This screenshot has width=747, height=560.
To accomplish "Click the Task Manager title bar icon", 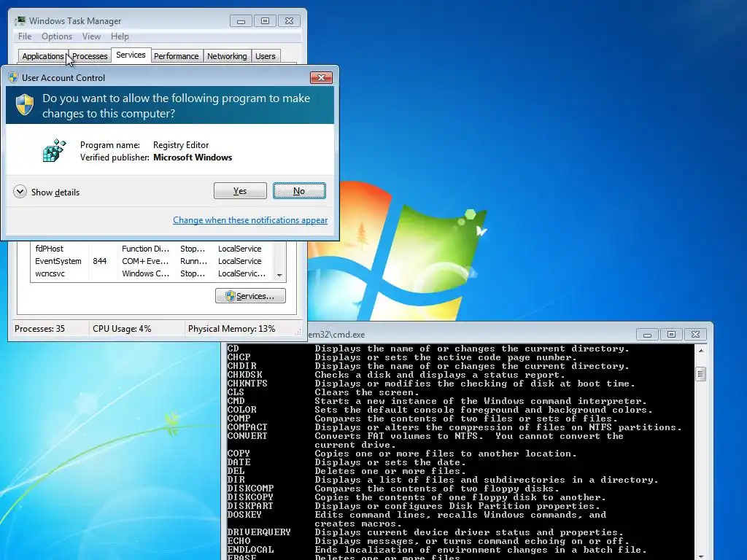I will coord(20,21).
